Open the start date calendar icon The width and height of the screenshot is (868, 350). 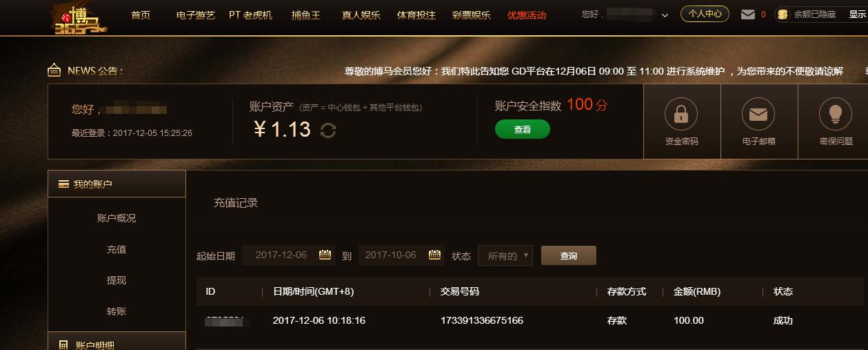point(325,255)
